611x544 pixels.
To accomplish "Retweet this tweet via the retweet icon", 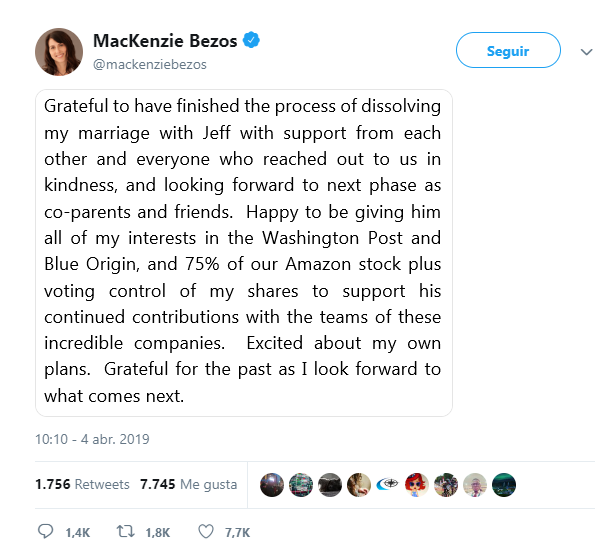I will (x=126, y=531).
